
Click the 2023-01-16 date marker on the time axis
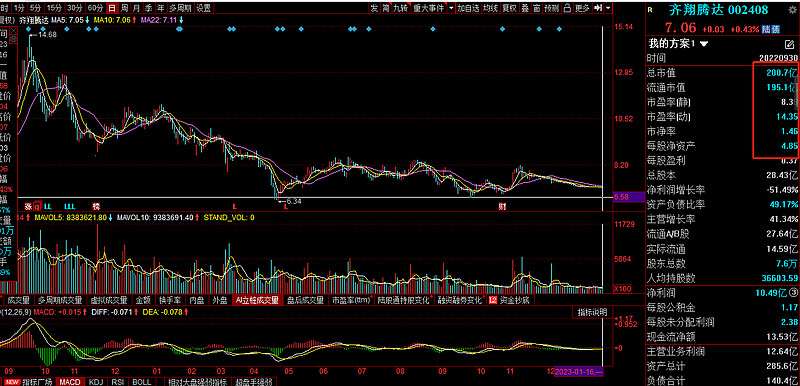coord(579,371)
